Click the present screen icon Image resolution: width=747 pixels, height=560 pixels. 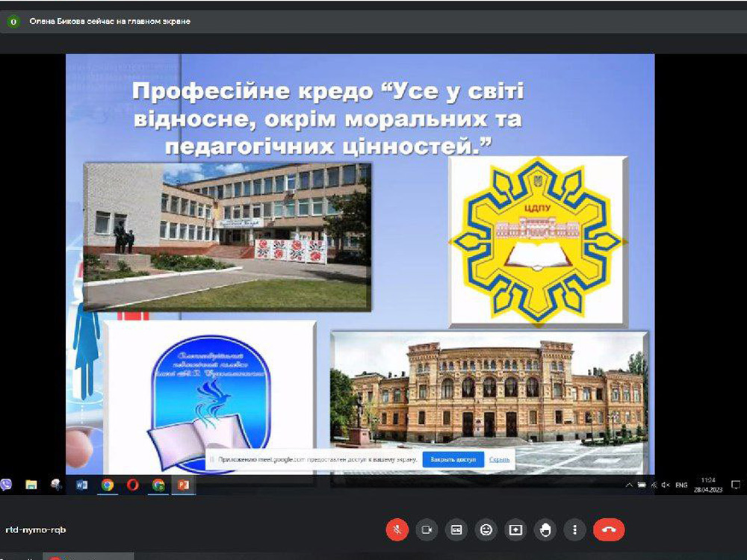515,529
